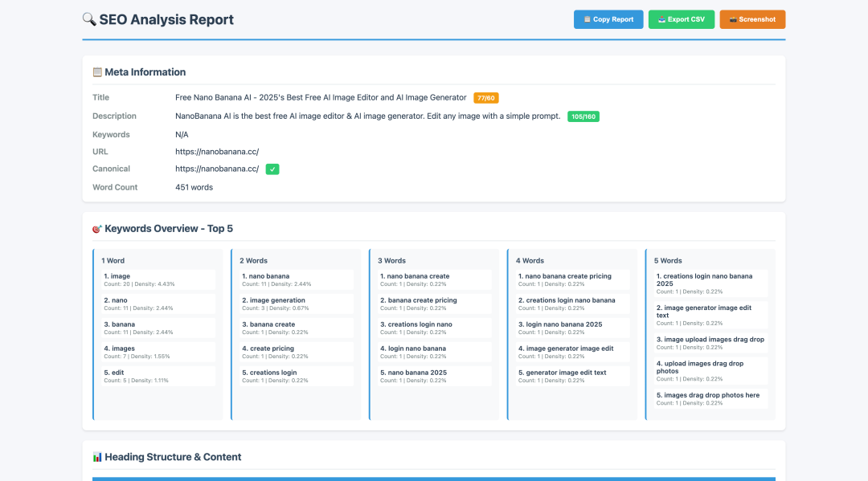868x481 pixels.
Task: Select keyword '2. nano' entry
Action: (158, 304)
